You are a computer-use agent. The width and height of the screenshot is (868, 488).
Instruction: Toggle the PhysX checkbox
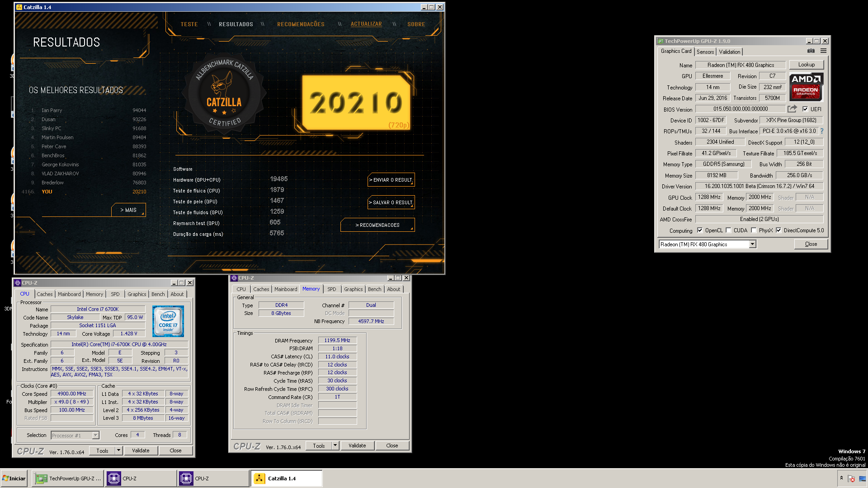[x=754, y=230]
